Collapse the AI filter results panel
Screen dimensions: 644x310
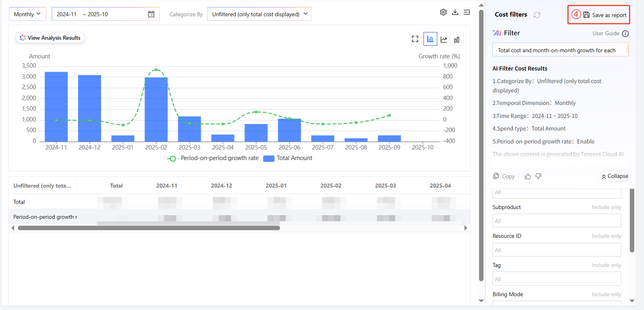pos(615,176)
